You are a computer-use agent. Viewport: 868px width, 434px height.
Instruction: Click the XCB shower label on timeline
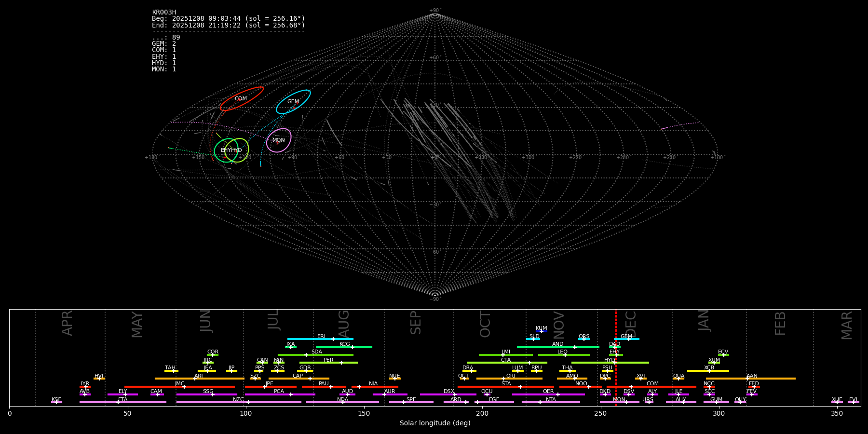tap(709, 368)
